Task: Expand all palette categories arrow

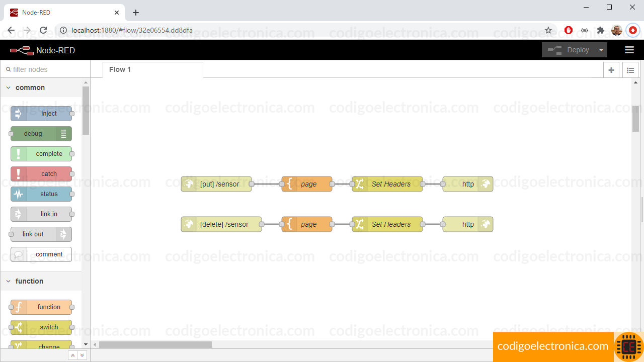Action: coord(82,355)
